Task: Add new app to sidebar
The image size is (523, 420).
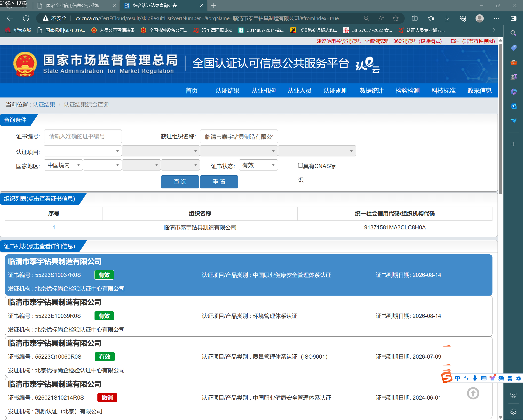Action: pyautogui.click(x=513, y=144)
